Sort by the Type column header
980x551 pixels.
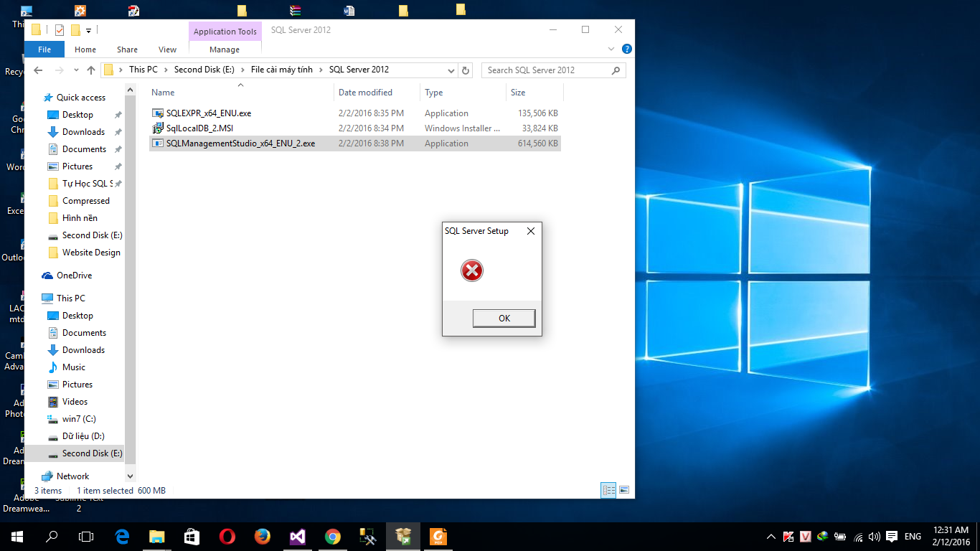click(463, 93)
